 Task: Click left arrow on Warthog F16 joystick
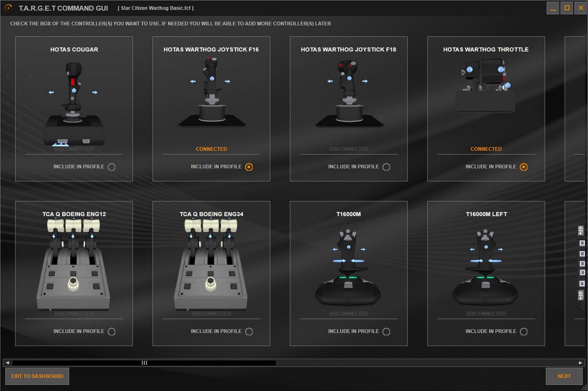193,81
